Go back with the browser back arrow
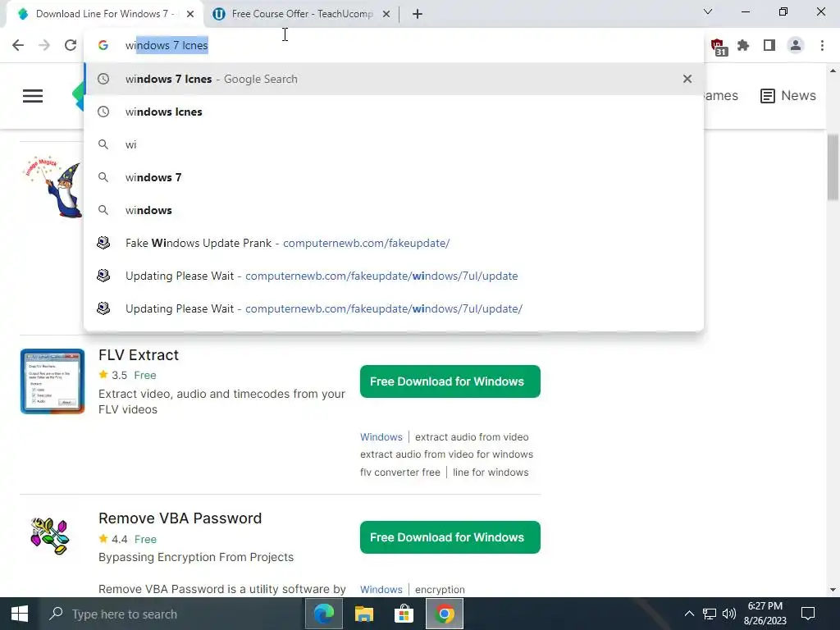Screen dimensions: 840x630 [x=18, y=45]
